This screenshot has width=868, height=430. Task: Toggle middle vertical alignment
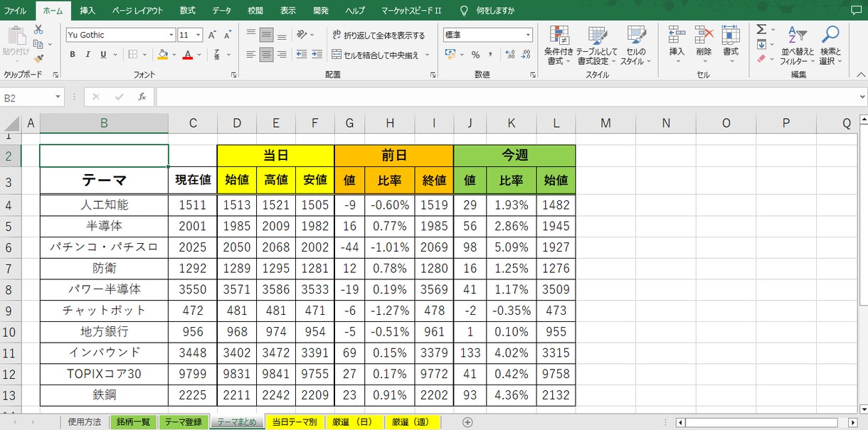pos(266,35)
